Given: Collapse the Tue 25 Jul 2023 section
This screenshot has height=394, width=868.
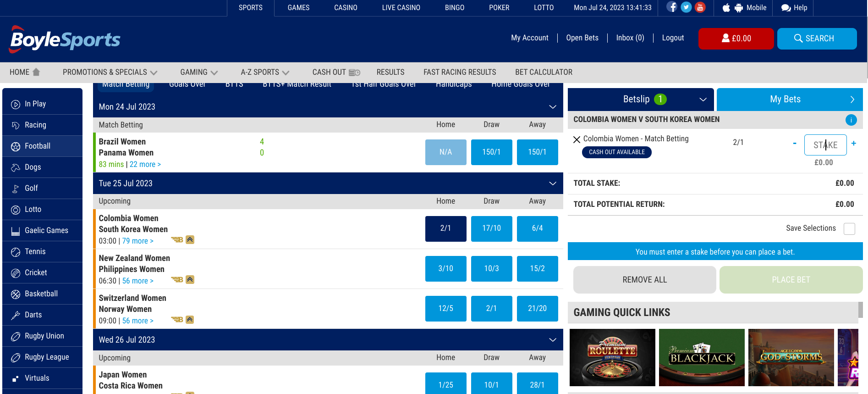Looking at the screenshot, I should click(553, 183).
